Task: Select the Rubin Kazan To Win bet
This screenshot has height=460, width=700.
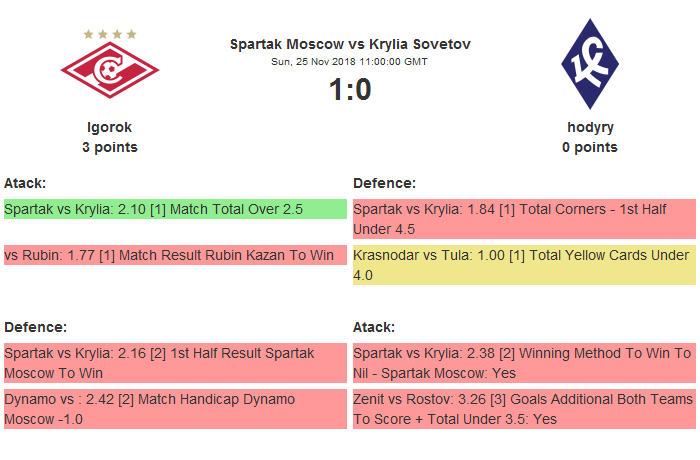Action: coord(175,255)
